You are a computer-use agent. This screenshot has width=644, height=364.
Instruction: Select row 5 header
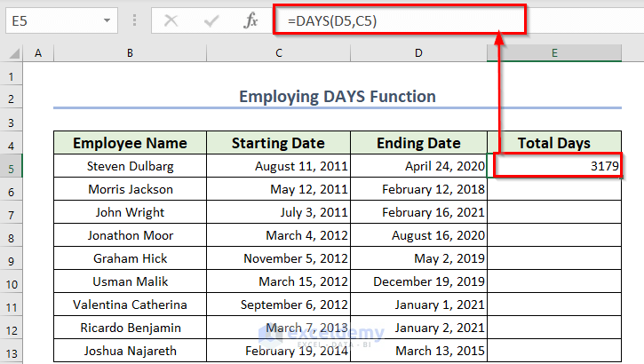point(12,166)
